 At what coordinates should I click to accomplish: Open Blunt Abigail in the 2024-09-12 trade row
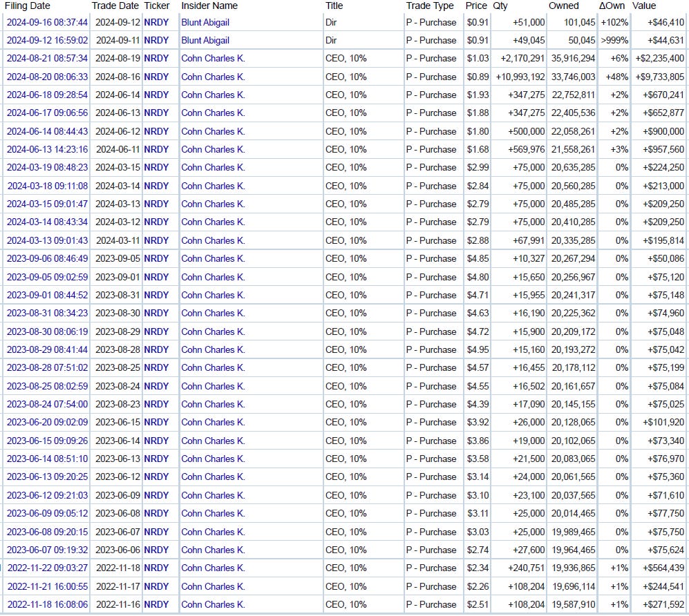coord(205,22)
